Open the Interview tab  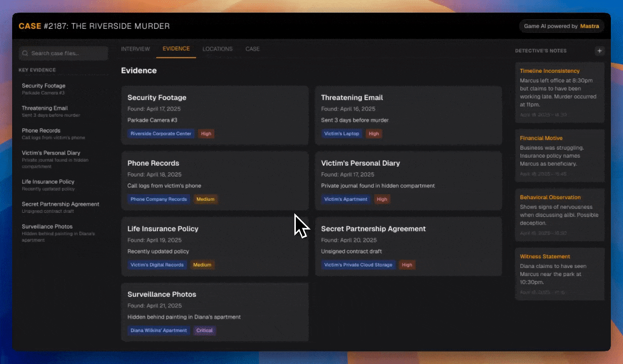136,49
